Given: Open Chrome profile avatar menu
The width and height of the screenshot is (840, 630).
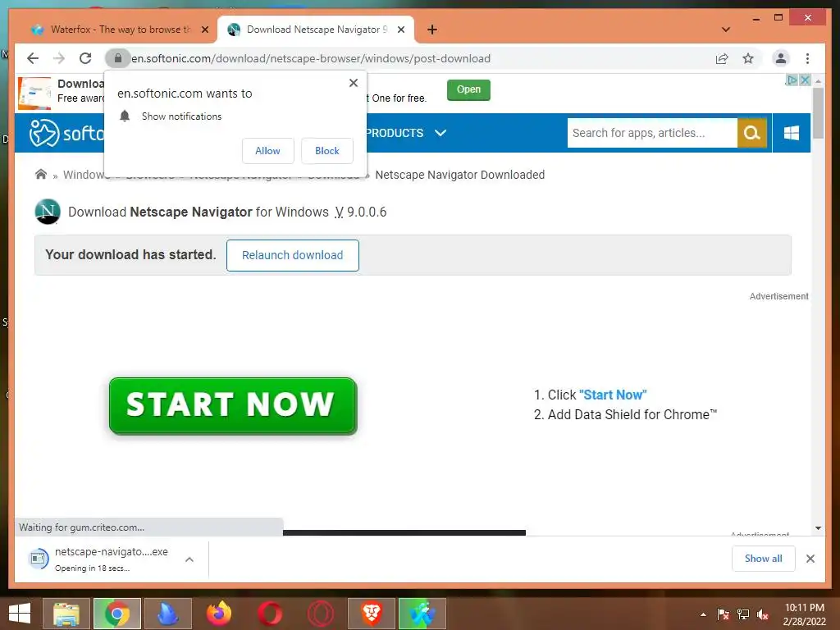Looking at the screenshot, I should point(781,58).
